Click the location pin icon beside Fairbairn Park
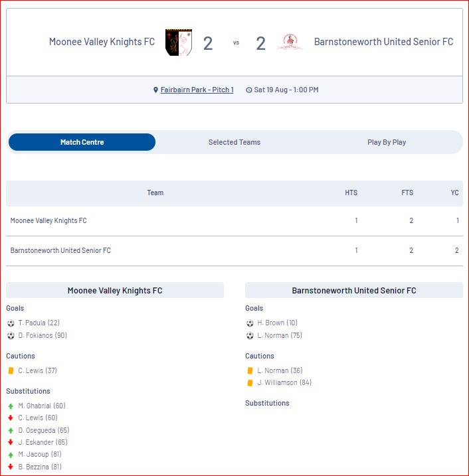This screenshot has width=469, height=476. point(155,90)
